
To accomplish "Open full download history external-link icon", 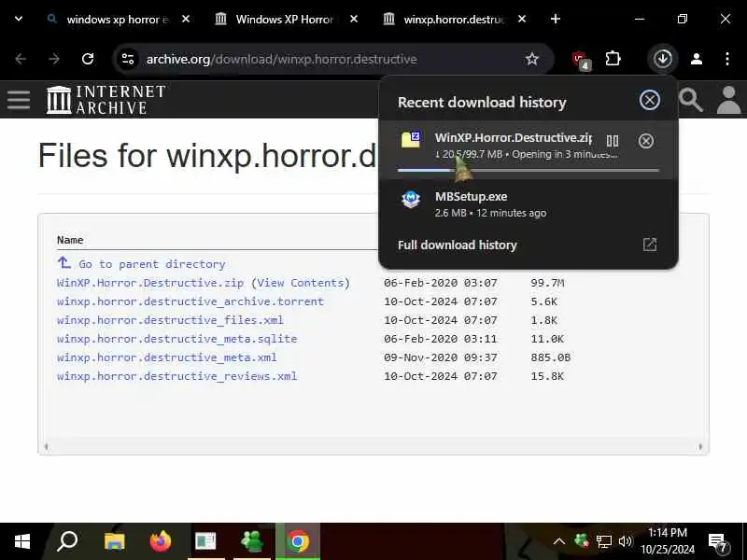I will coord(650,245).
